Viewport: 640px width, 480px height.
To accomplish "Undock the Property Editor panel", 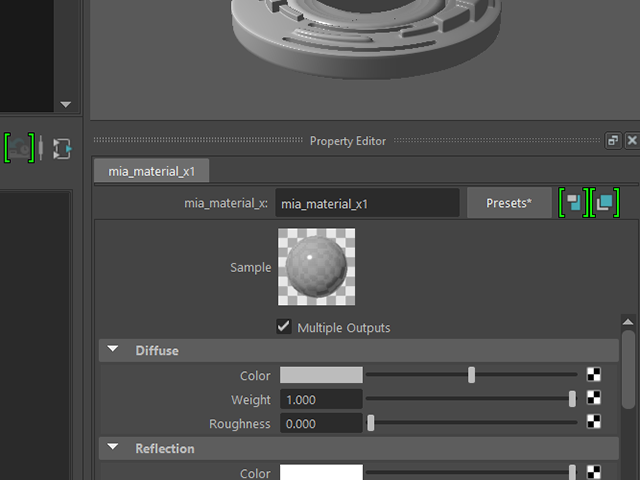I will click(613, 141).
